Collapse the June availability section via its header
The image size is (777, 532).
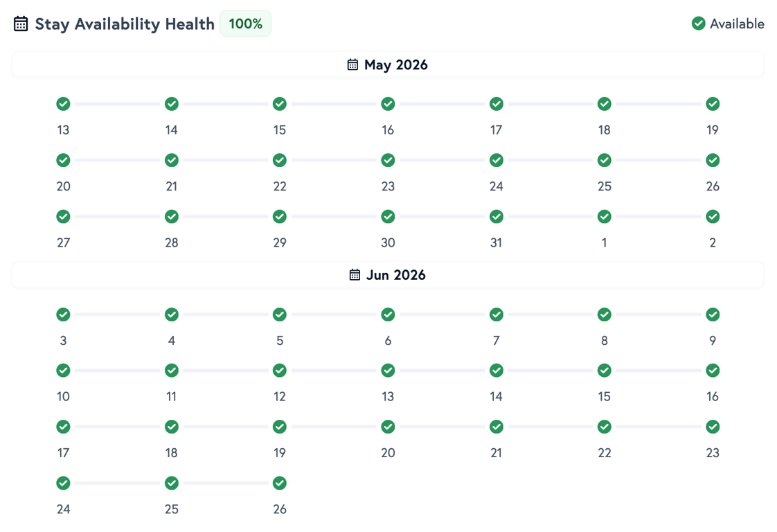click(x=388, y=275)
